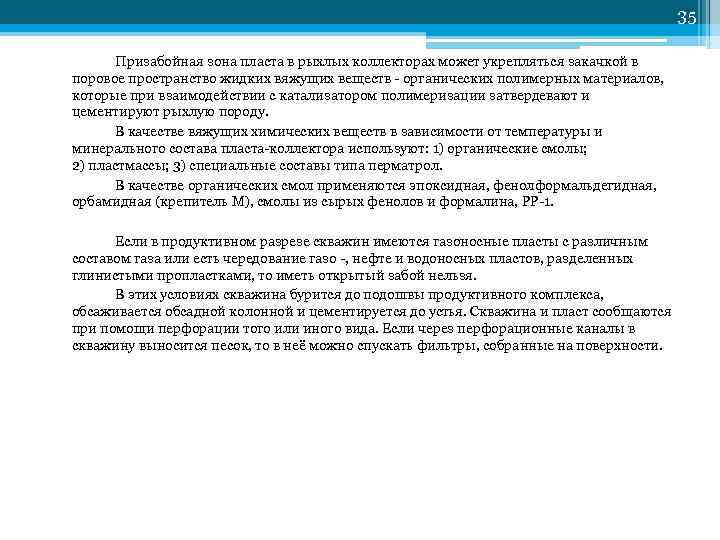Click the line starting "Если в продуктивном разрезе"
The image size is (720, 540).
click(x=382, y=242)
